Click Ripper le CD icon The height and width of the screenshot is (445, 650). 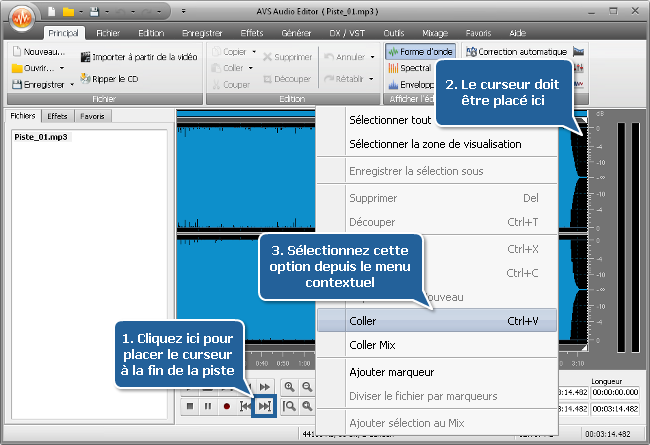pyautogui.click(x=109, y=77)
